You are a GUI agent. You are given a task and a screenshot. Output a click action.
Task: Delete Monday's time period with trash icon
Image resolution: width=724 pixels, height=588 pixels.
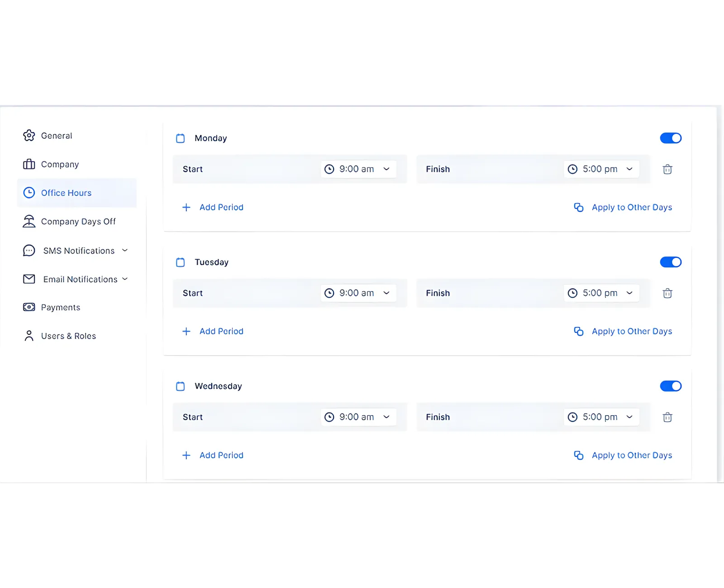(667, 169)
